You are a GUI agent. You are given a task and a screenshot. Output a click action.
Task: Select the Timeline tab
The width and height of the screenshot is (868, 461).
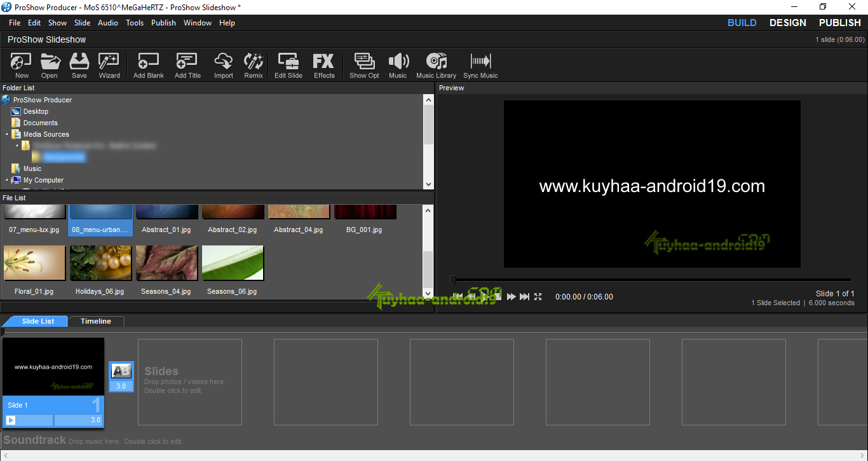click(96, 321)
